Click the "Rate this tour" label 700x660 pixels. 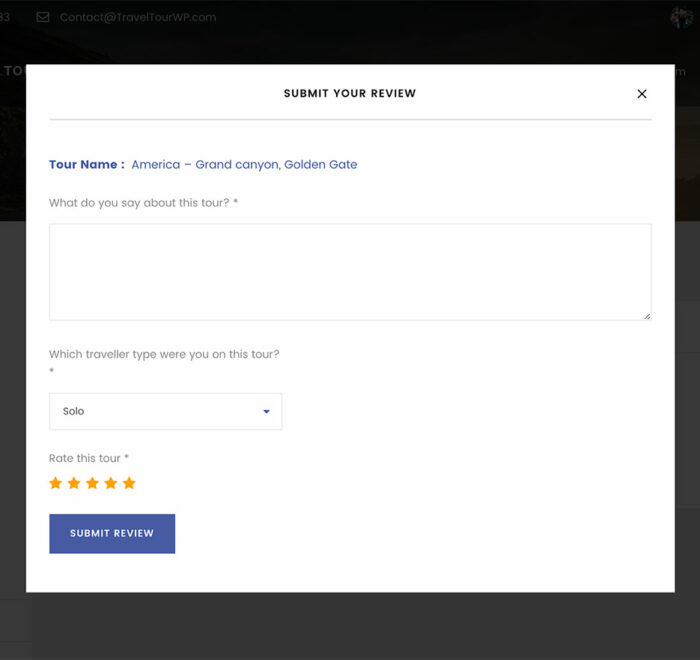click(88, 458)
